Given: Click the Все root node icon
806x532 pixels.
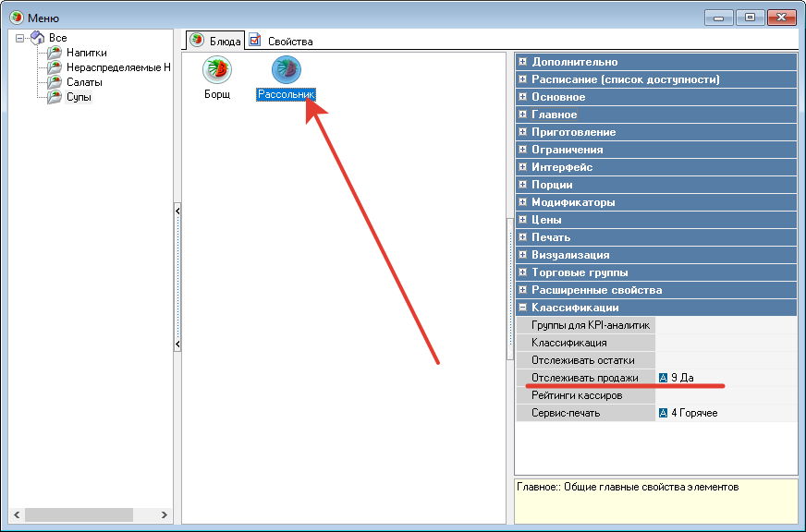Looking at the screenshot, I should point(37,38).
